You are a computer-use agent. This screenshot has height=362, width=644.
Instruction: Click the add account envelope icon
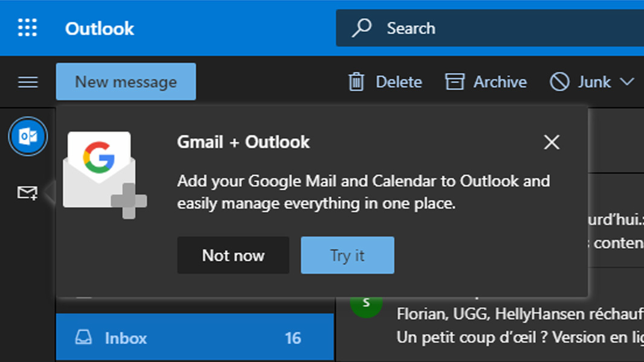coord(27,193)
